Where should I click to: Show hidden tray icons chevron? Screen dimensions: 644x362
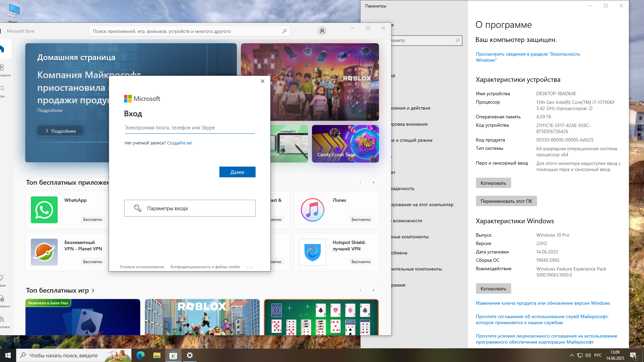tap(572, 355)
